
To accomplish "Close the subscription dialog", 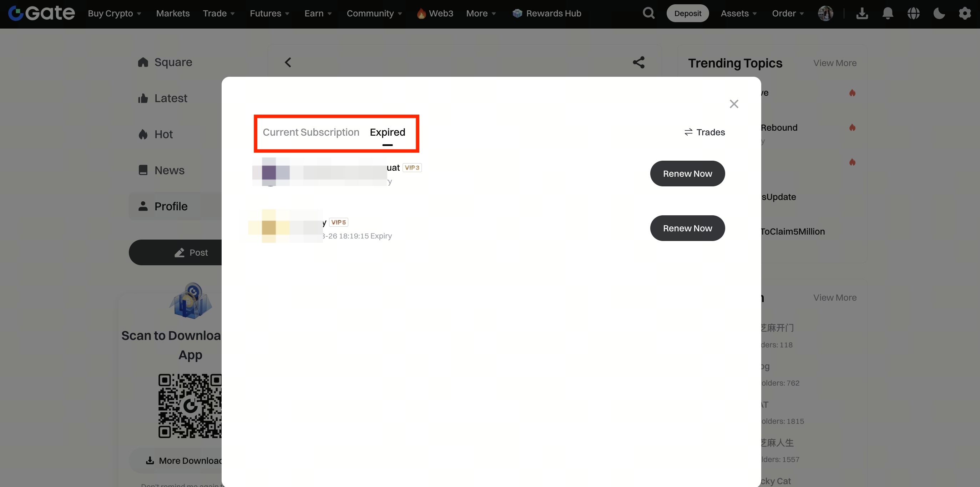I will [734, 104].
